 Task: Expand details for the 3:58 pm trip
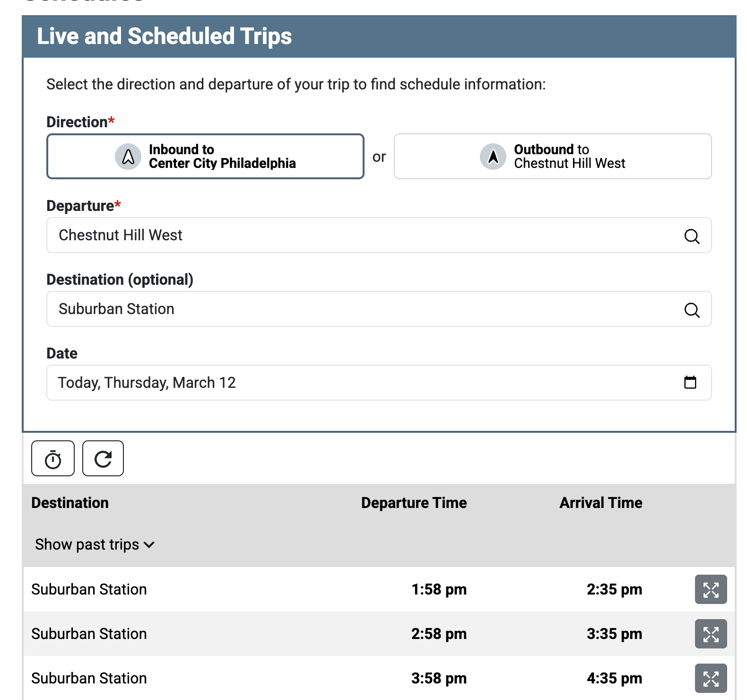tap(711, 679)
